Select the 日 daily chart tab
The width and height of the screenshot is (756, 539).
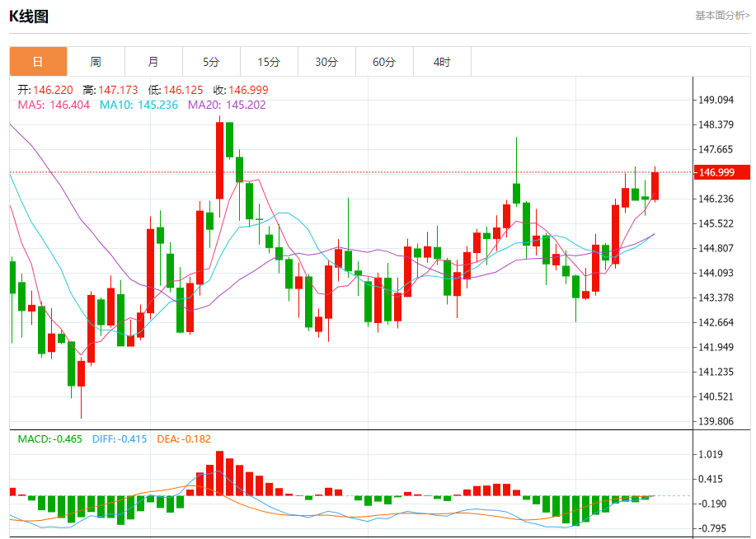click(x=38, y=62)
